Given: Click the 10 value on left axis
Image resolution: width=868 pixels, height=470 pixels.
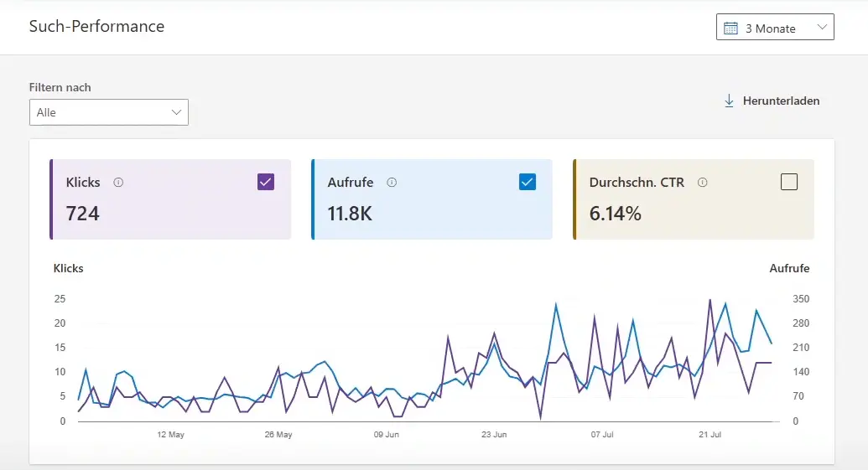Looking at the screenshot, I should 60,372.
